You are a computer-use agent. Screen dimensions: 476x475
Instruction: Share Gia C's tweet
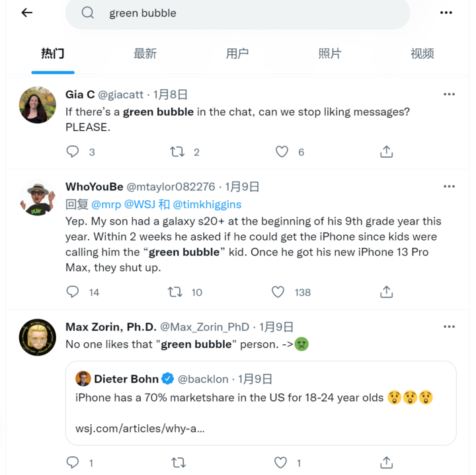(387, 152)
